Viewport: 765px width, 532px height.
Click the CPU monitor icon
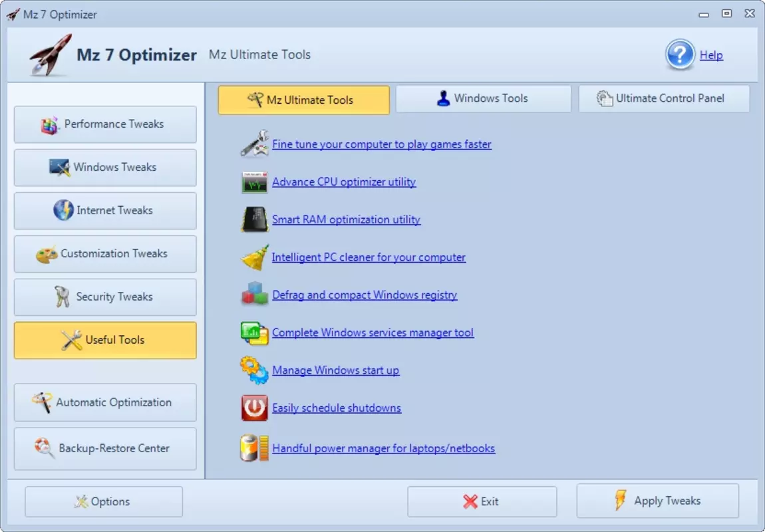(x=254, y=182)
